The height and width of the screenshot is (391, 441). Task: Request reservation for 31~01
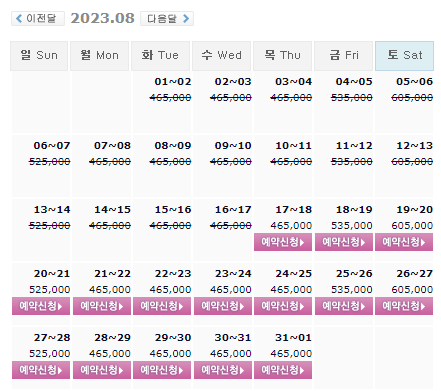tap(283, 370)
